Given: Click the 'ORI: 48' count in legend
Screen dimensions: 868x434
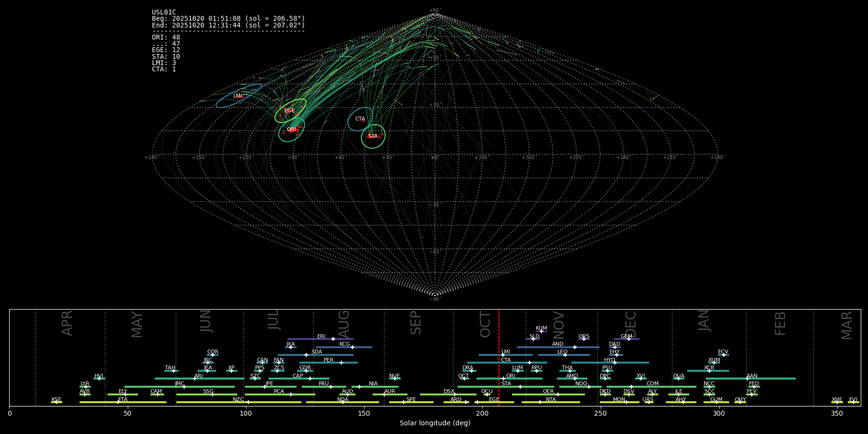Looking at the screenshot, I should [166, 38].
